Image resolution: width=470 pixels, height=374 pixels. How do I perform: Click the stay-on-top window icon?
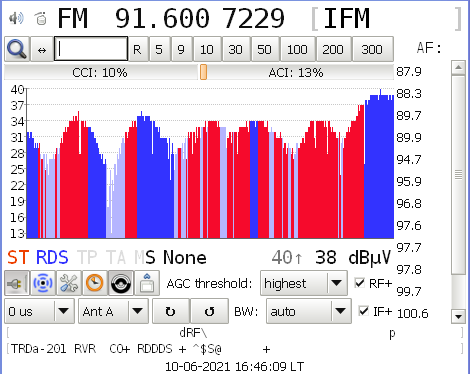tap(147, 283)
